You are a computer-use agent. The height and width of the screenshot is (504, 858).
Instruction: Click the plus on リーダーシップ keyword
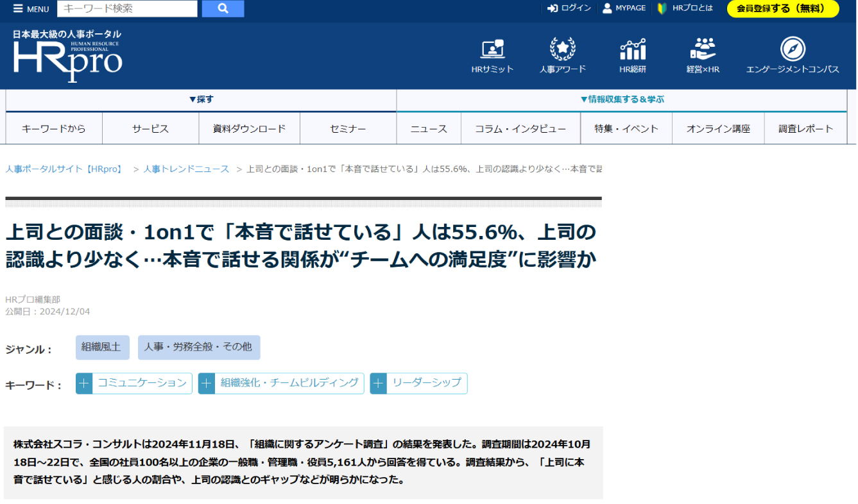(379, 383)
